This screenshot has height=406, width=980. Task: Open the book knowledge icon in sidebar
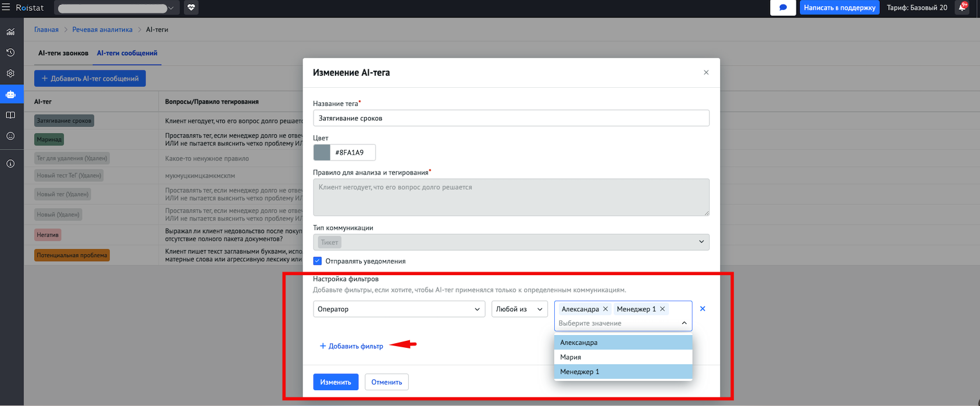click(x=10, y=115)
